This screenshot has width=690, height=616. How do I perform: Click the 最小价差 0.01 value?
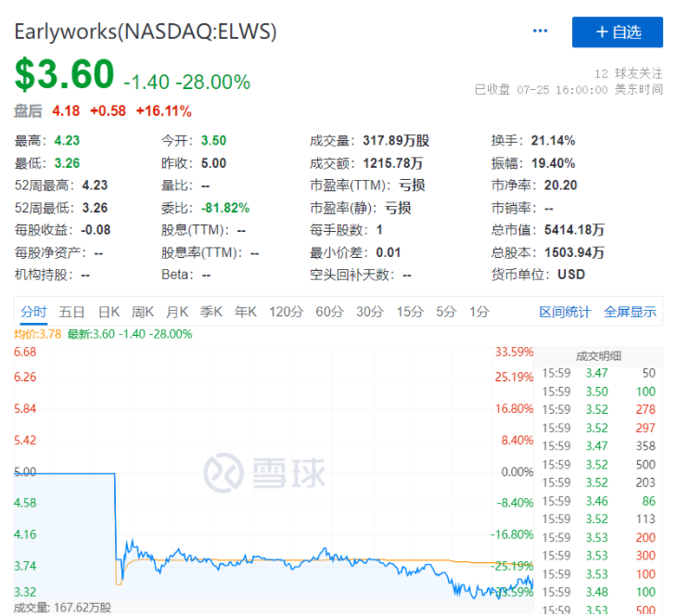[x=388, y=252]
